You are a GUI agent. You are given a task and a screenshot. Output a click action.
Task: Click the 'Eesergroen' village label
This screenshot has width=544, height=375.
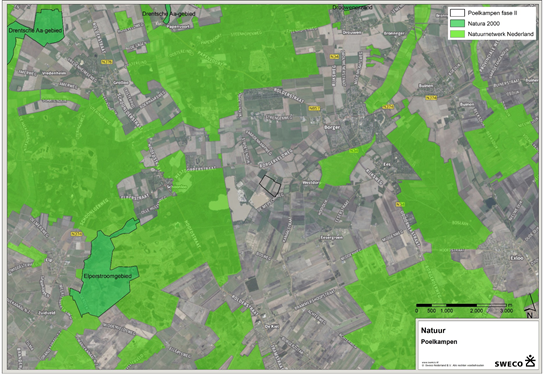[x=331, y=238]
